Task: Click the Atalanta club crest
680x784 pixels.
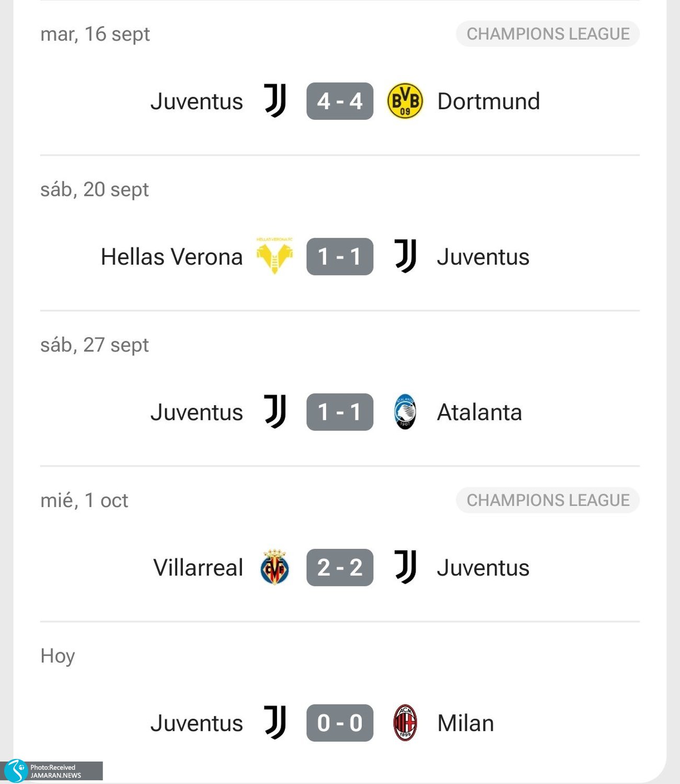Action: pos(405,412)
